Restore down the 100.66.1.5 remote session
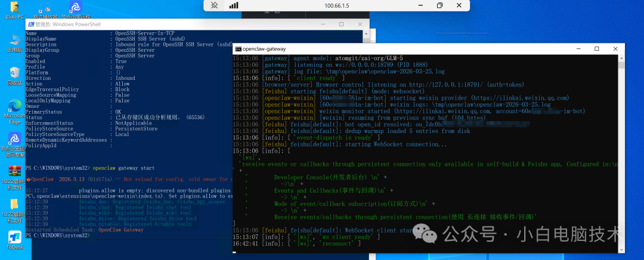Screen dimensions: 644x260 440,5
